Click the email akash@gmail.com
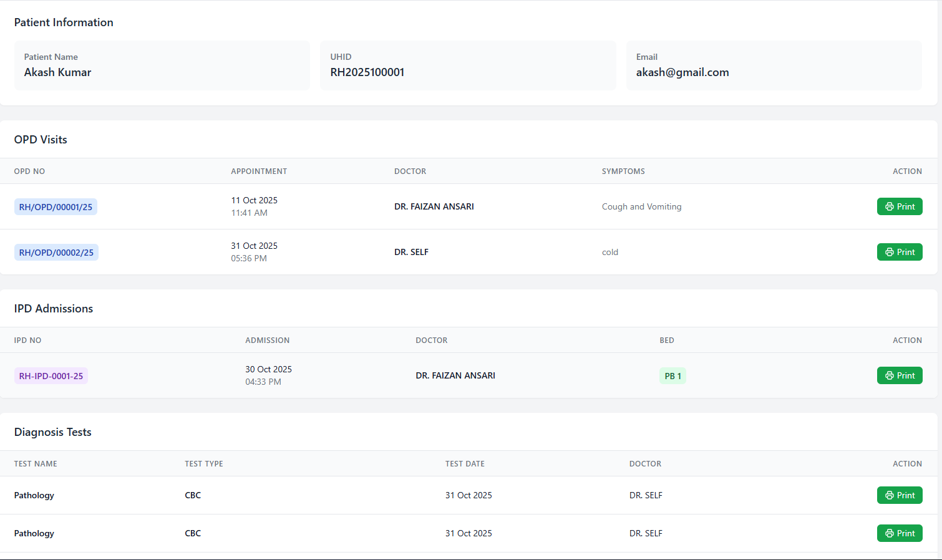 pyautogui.click(x=682, y=72)
